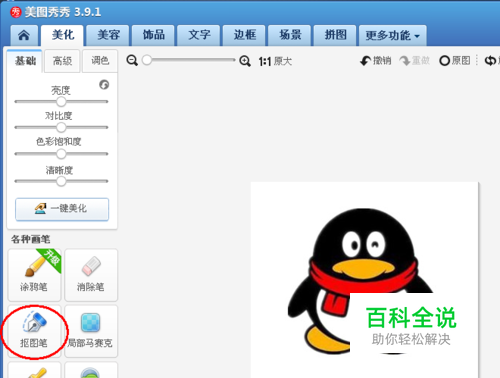Image resolution: width=500 pixels, height=378 pixels.
Task: Show the original with 原图 button
Action: click(x=455, y=61)
